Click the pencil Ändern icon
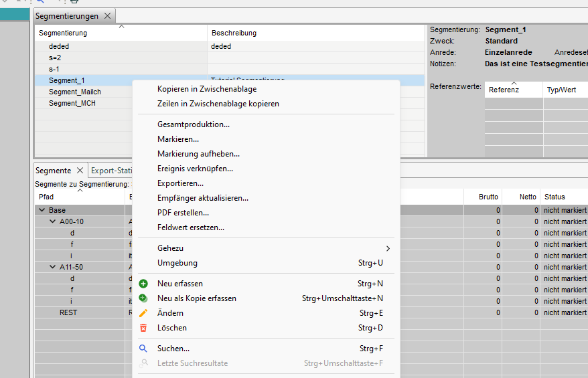The width and height of the screenshot is (588, 378). click(143, 313)
